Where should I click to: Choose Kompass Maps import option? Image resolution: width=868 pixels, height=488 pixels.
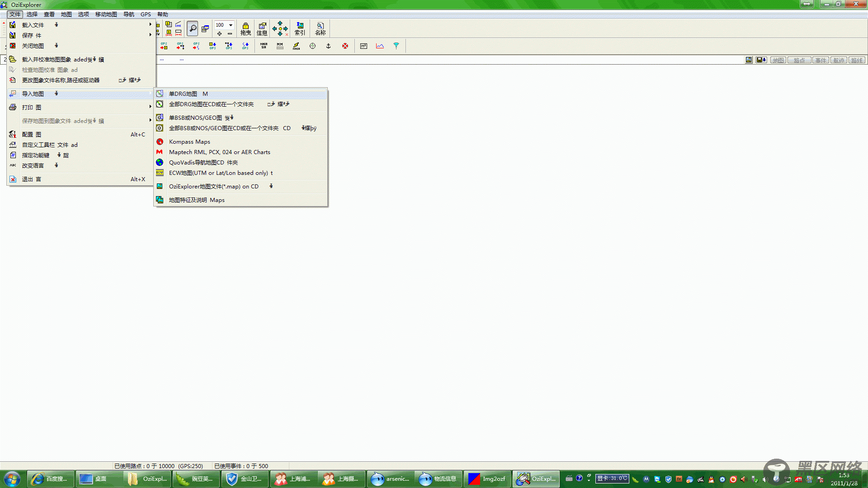point(241,141)
